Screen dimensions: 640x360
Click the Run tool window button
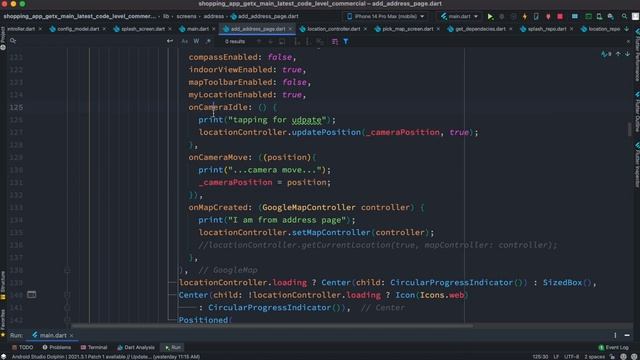pyautogui.click(x=173, y=347)
